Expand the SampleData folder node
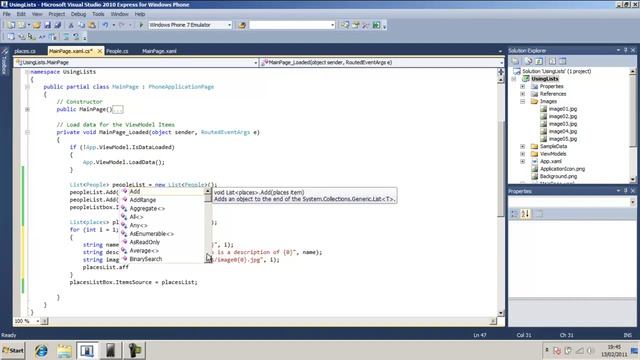 pos(523,146)
